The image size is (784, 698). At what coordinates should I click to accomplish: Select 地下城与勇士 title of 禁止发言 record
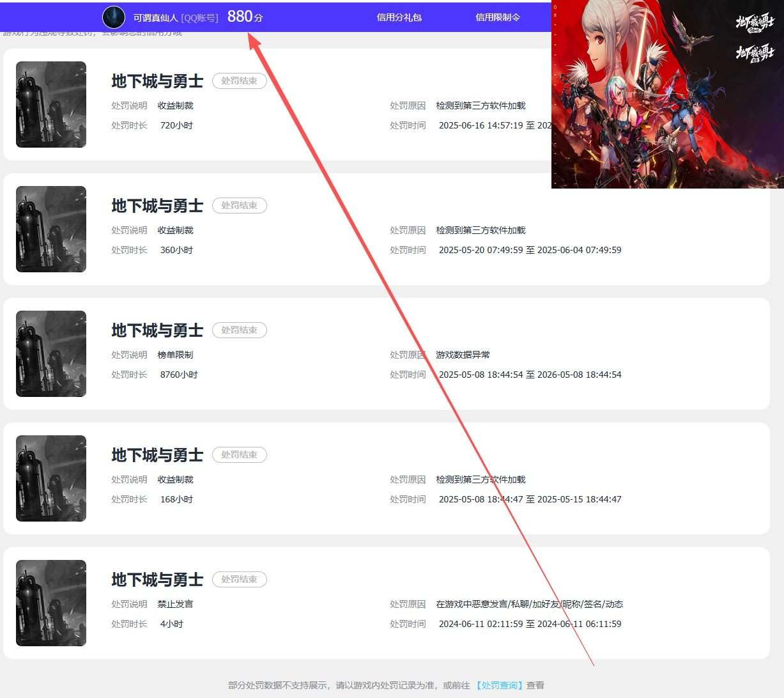tap(157, 580)
